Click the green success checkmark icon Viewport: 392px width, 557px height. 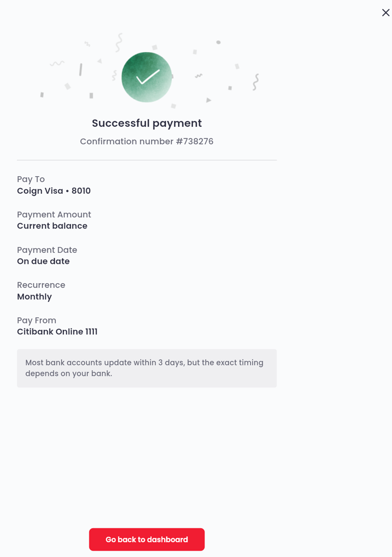(x=146, y=77)
